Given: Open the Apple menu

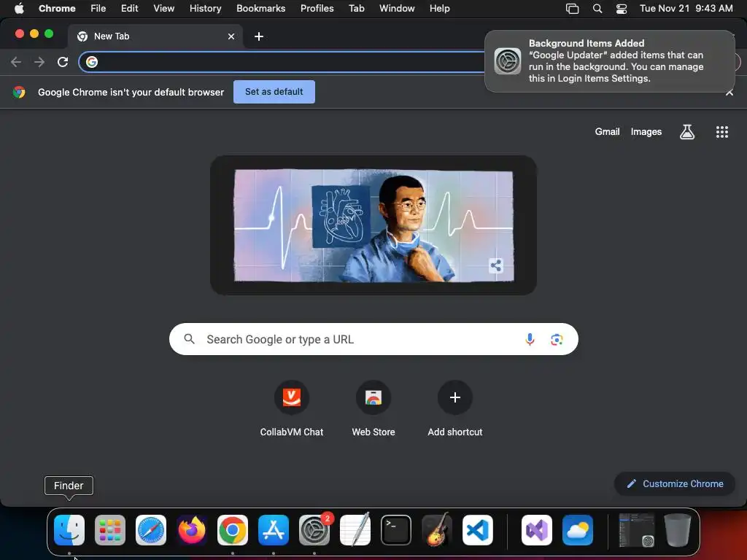Looking at the screenshot, I should pyautogui.click(x=19, y=9).
